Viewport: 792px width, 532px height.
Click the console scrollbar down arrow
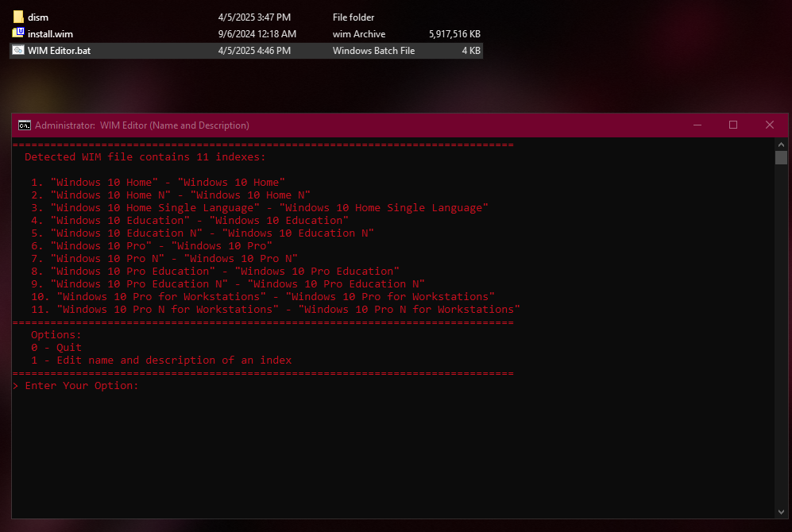click(x=781, y=512)
